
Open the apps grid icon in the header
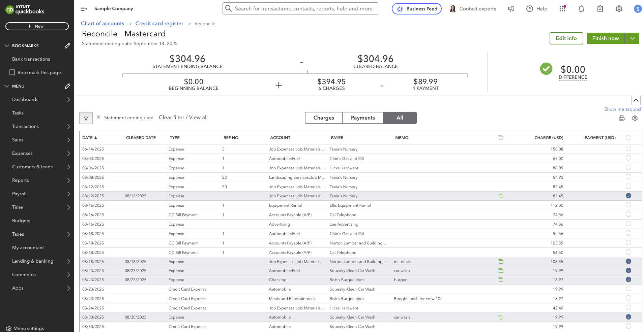point(562,9)
